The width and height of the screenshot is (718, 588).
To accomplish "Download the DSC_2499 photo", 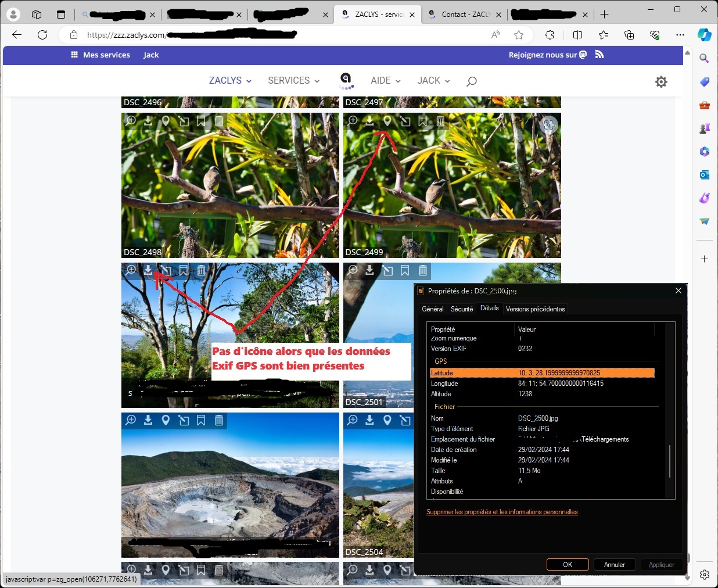I will pyautogui.click(x=369, y=121).
